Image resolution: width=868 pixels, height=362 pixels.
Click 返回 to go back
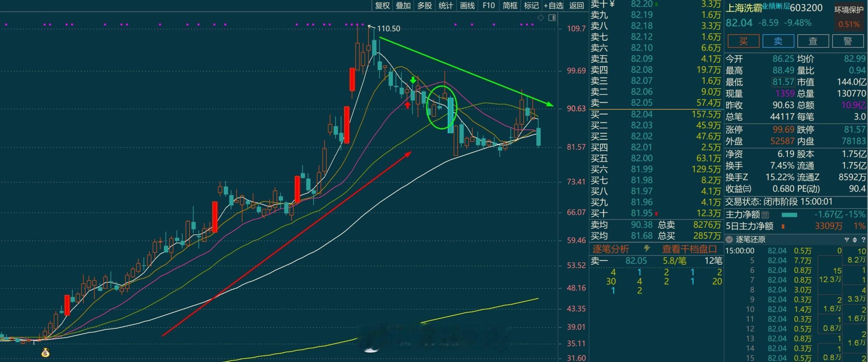[x=577, y=5]
